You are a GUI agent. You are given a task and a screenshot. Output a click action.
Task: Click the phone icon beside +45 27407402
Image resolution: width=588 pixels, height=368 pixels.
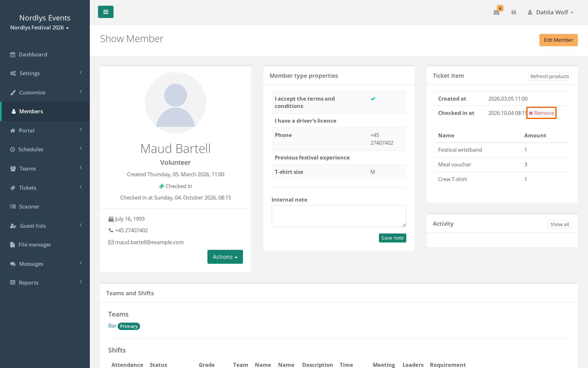(111, 230)
